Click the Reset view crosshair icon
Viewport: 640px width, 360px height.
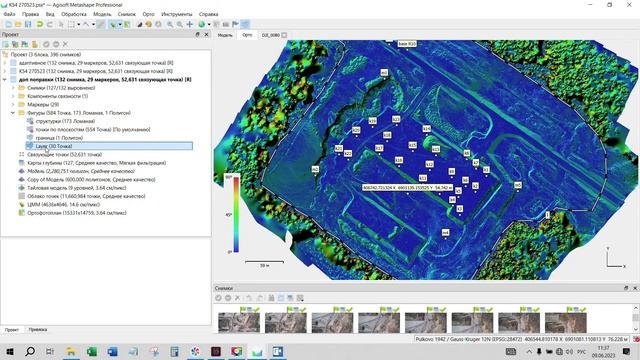coord(190,24)
